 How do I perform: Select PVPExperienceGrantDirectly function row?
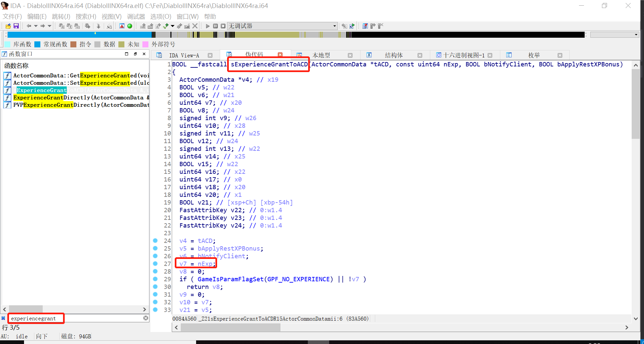[76, 105]
